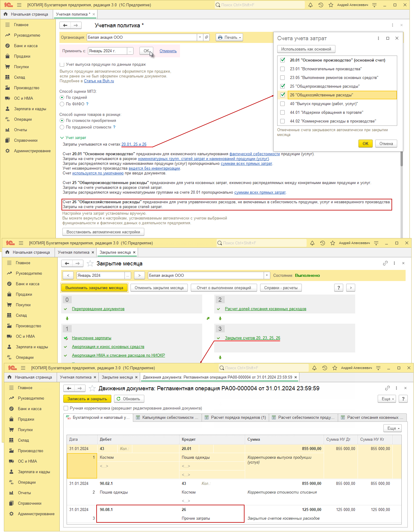Image resolution: width=414 pixels, height=532 pixels.
Task: Confirm Счета учета затрат dialog with yellow OK
Action: point(365,144)
